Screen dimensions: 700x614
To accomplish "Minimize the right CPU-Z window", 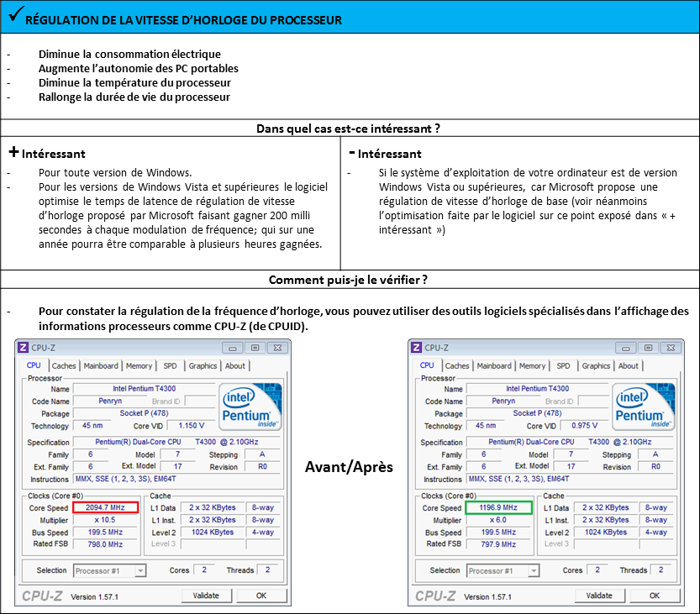I will point(626,348).
